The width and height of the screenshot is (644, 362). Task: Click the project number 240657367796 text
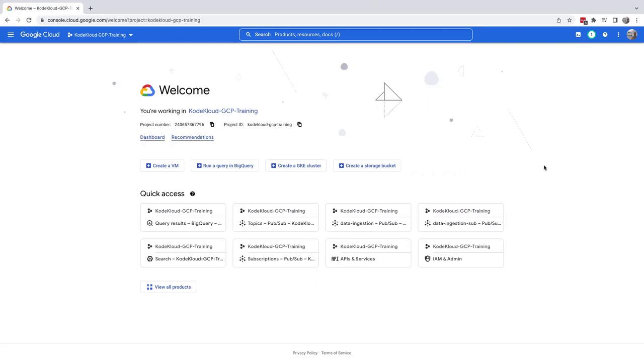coord(189,125)
